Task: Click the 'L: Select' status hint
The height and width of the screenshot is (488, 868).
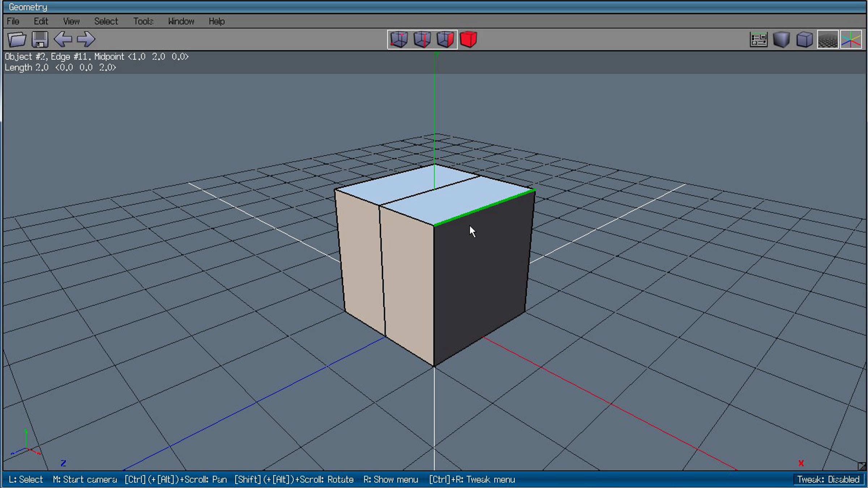Action: pyautogui.click(x=26, y=479)
